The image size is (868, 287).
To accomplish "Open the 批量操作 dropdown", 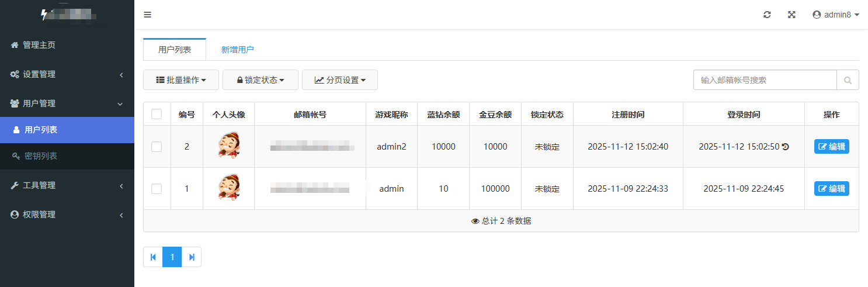I will tap(180, 80).
